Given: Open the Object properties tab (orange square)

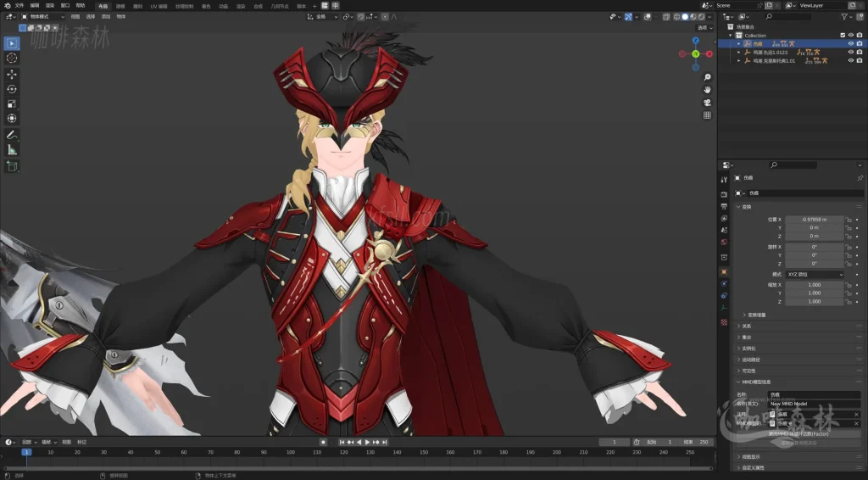Looking at the screenshot, I should click(x=724, y=272).
